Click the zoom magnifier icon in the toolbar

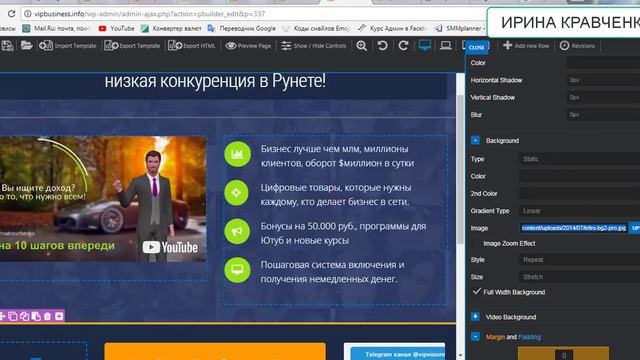click(361, 46)
